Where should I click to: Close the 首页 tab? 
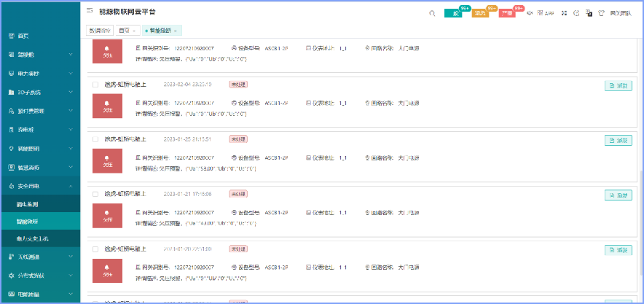pos(134,31)
